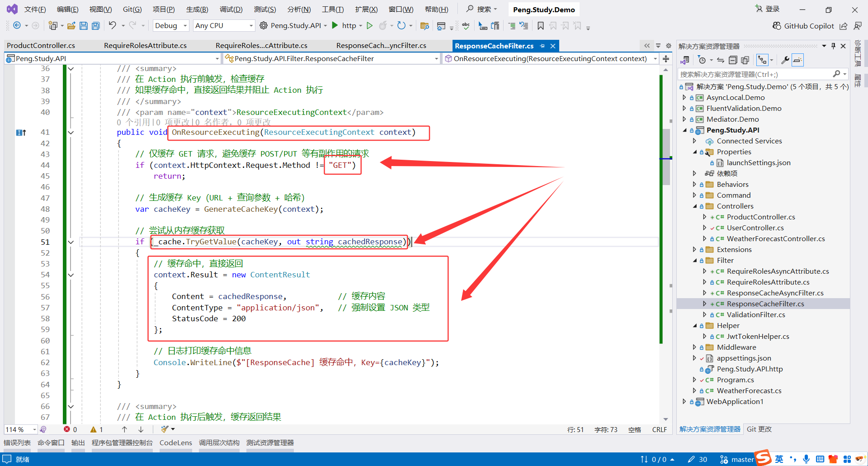Click the code cleanup broom icon
This screenshot has width=868, height=466.
pos(165,429)
